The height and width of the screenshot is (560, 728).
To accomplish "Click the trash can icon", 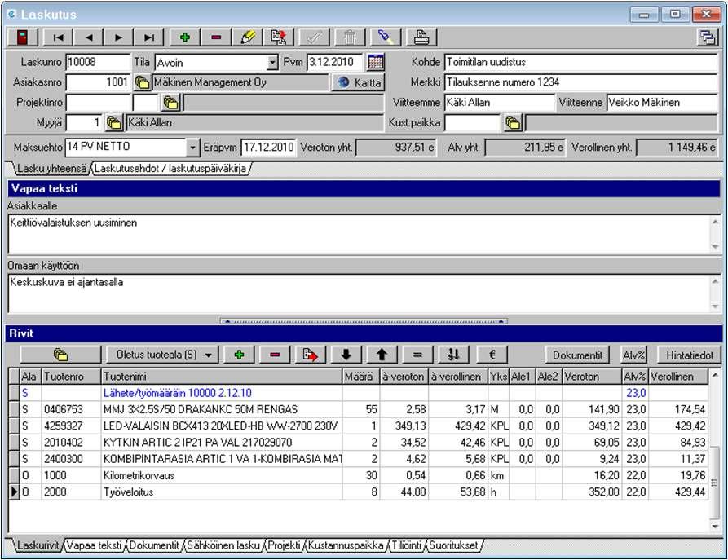I will point(350,37).
